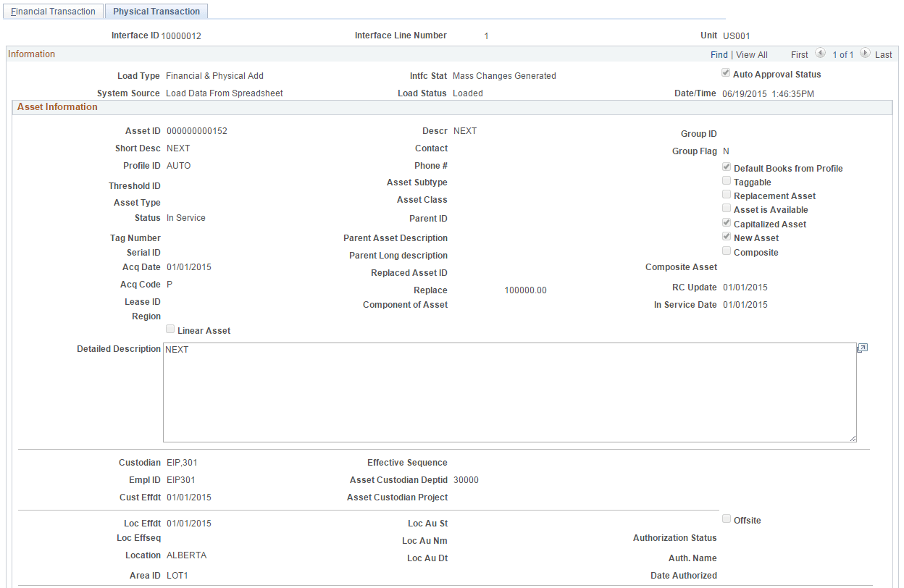Select the Physical Transaction tab
904x588 pixels.
156,11
